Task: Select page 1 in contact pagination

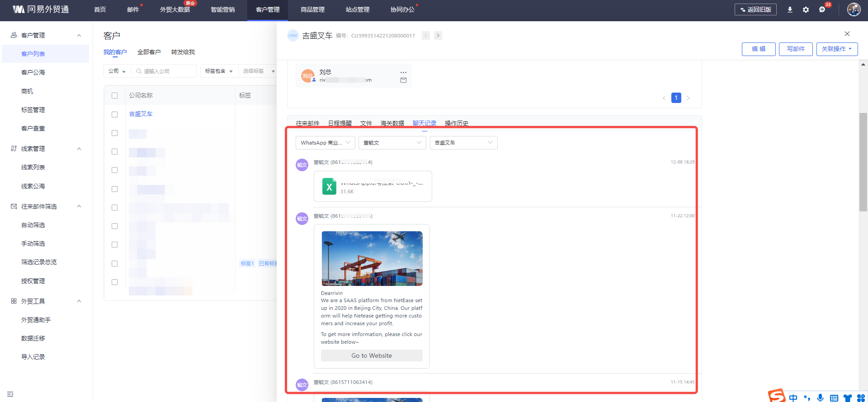Action: coord(676,98)
